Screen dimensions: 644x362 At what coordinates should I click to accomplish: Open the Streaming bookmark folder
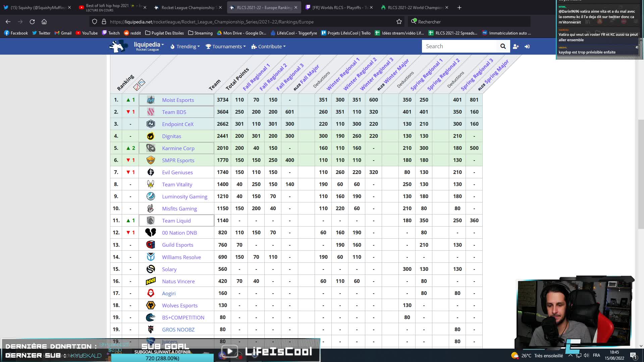tap(200, 33)
